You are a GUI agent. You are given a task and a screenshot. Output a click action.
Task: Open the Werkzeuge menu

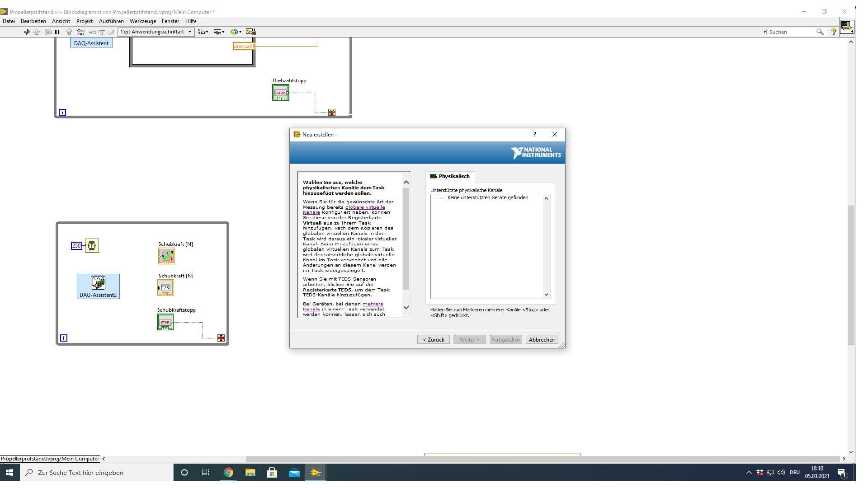pos(142,21)
